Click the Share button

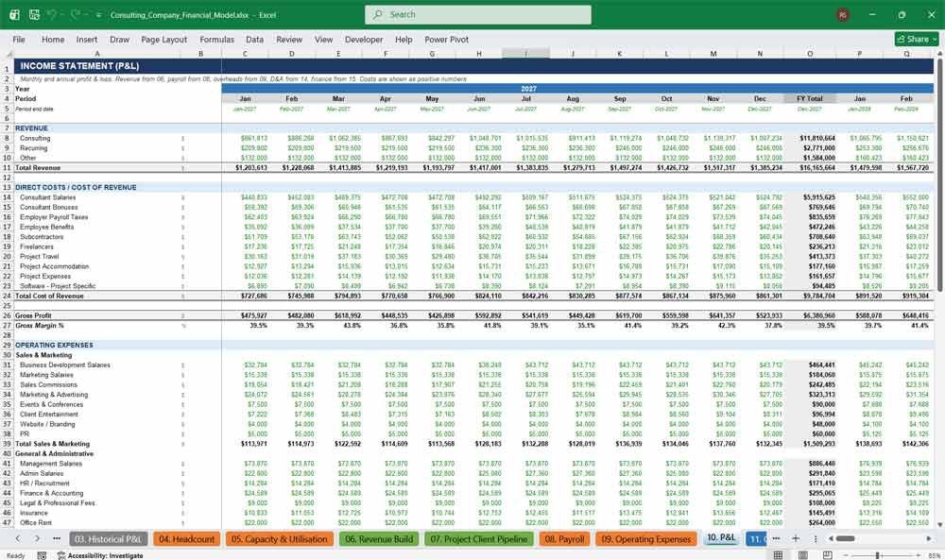click(x=916, y=39)
